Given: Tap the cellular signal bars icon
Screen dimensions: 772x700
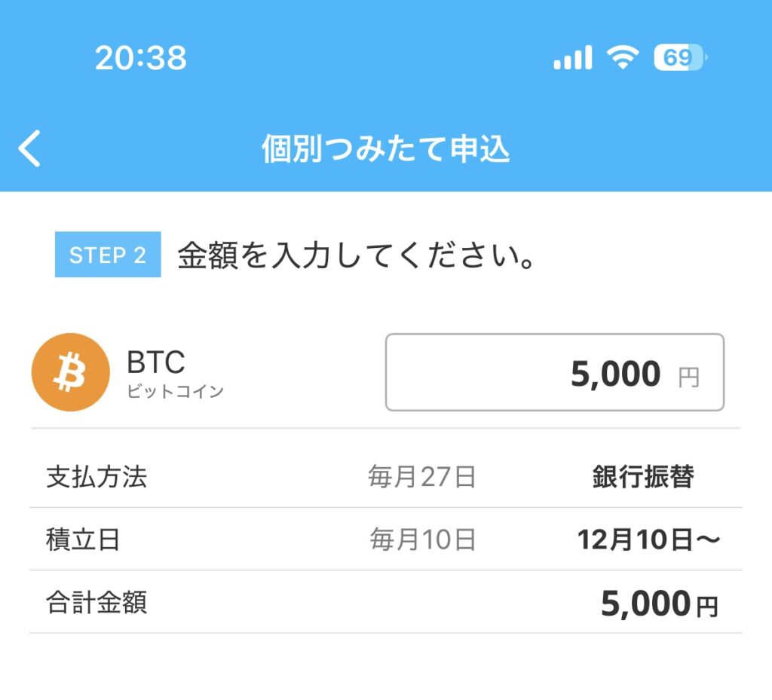Looking at the screenshot, I should (x=572, y=58).
